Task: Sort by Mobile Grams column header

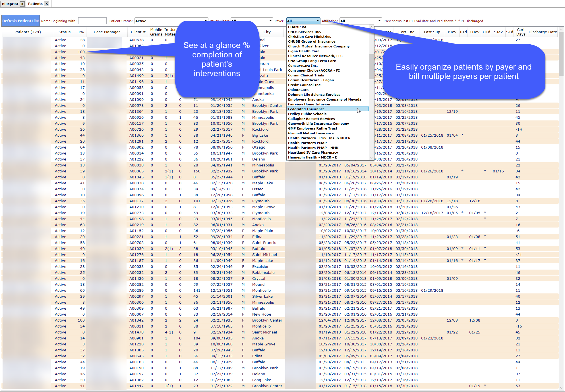Action: pyautogui.click(x=156, y=32)
